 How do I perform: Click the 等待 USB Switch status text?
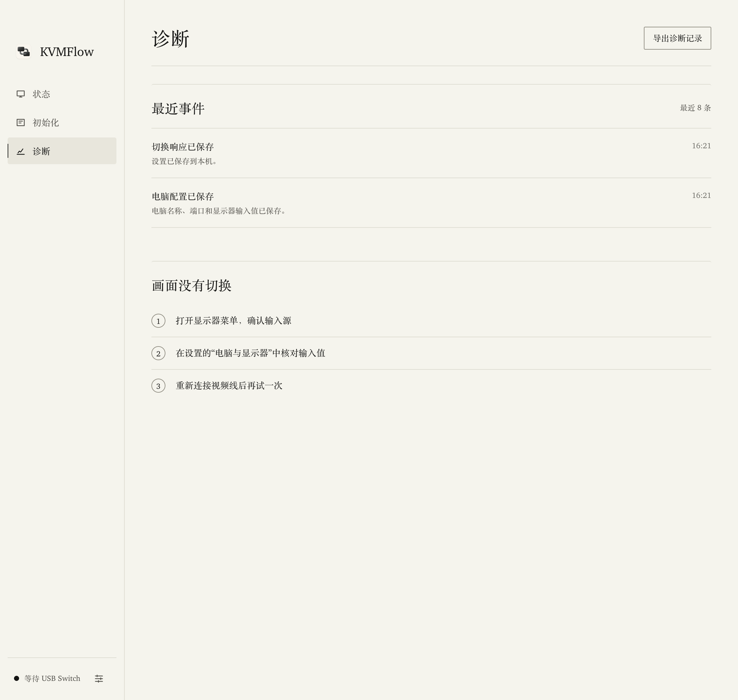[52, 678]
